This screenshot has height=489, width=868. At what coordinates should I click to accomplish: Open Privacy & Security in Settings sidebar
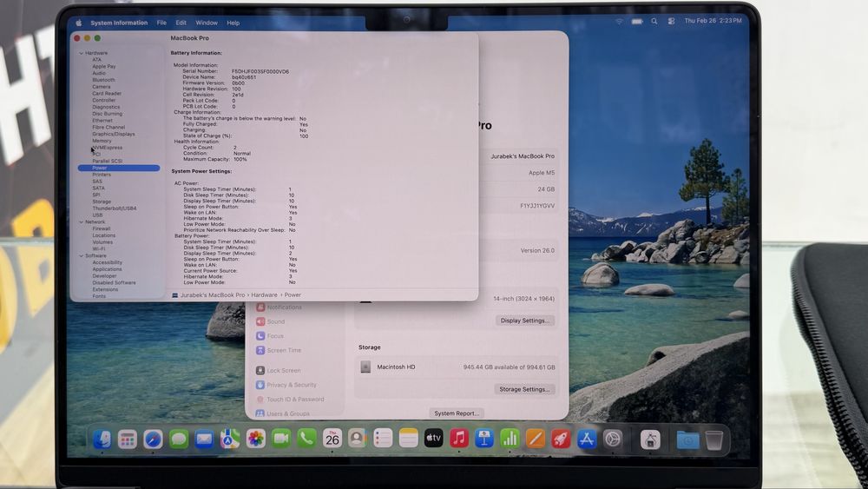[286, 385]
